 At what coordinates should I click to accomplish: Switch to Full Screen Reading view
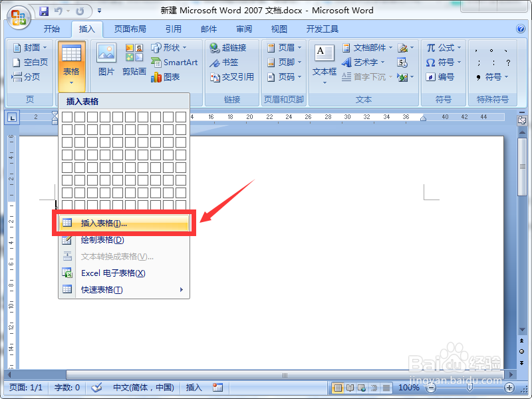coord(350,388)
